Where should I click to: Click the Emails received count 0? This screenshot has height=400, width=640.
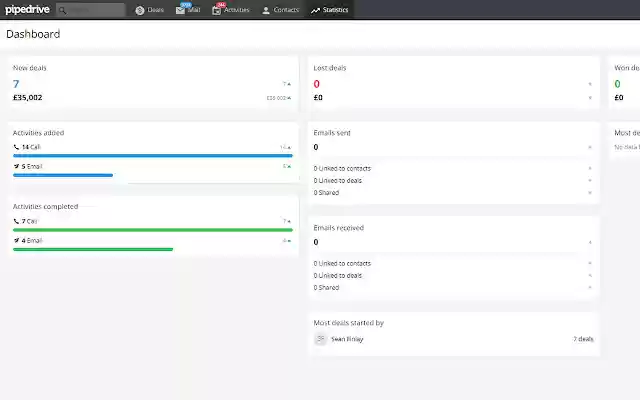(x=316, y=242)
